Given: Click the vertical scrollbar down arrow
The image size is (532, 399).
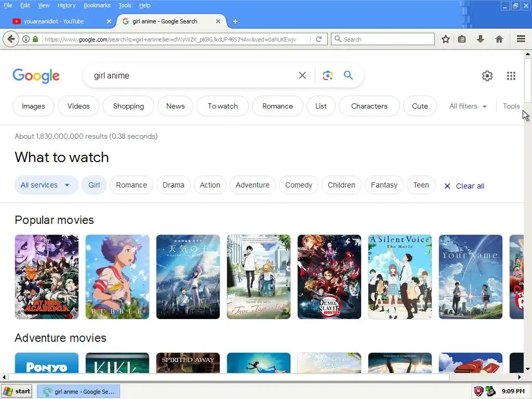Looking at the screenshot, I should 528,369.
